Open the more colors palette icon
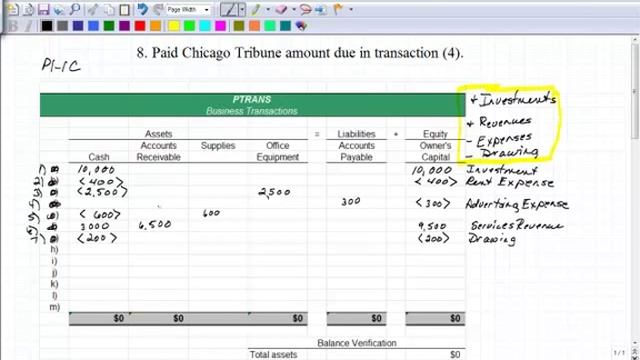This screenshot has width=640, height=360. pyautogui.click(x=301, y=26)
